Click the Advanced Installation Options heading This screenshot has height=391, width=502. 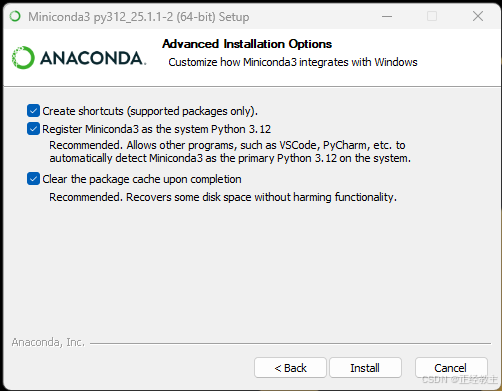coord(247,44)
